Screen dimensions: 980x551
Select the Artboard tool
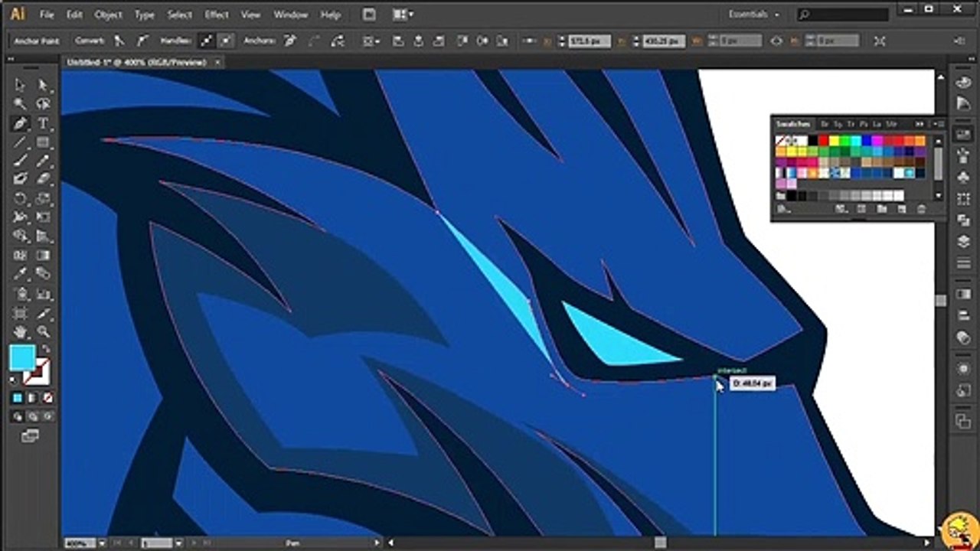[x=21, y=312]
